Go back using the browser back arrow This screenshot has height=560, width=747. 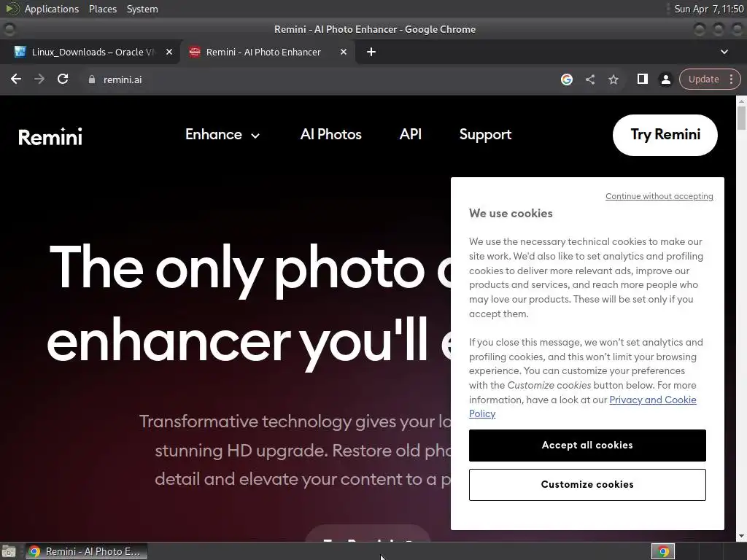click(x=16, y=79)
